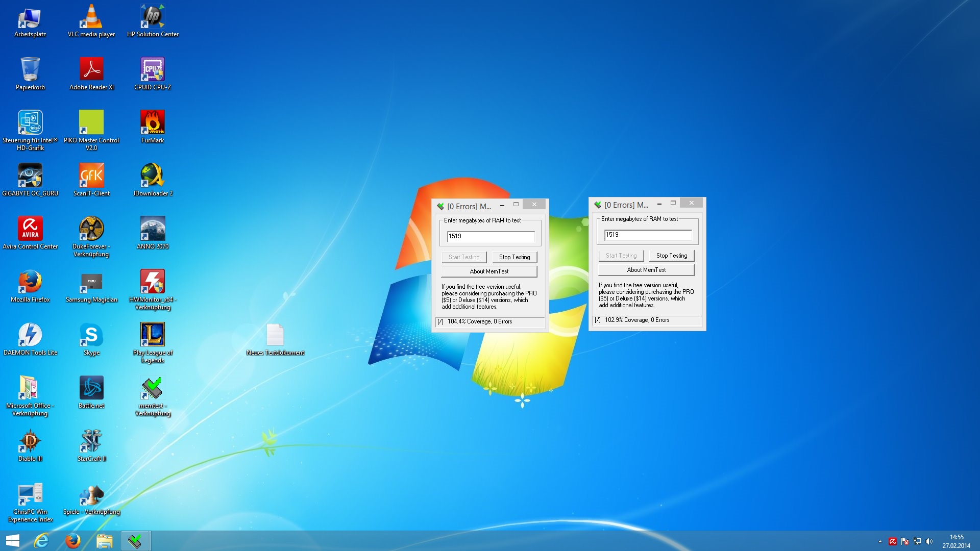Click the Samsung Magician desktop icon
Screen dimensions: 980x551
point(91,282)
